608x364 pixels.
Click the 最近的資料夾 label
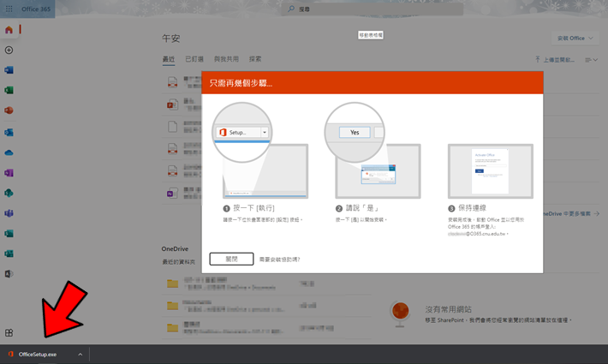pos(178,262)
